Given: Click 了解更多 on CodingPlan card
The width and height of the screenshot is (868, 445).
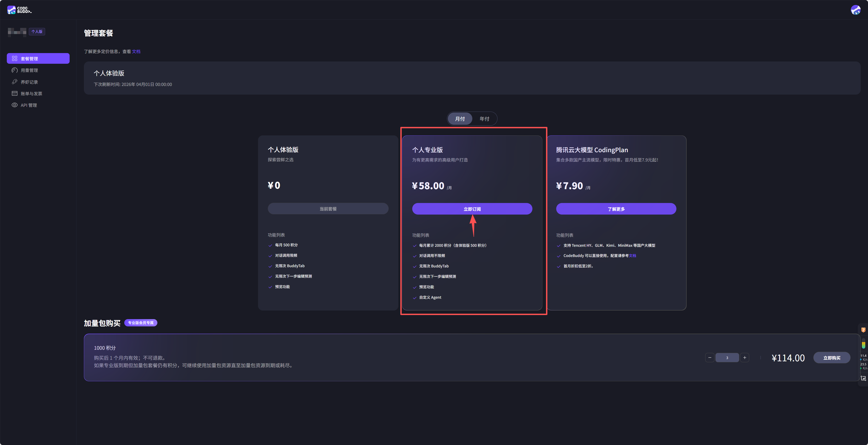Looking at the screenshot, I should point(616,209).
